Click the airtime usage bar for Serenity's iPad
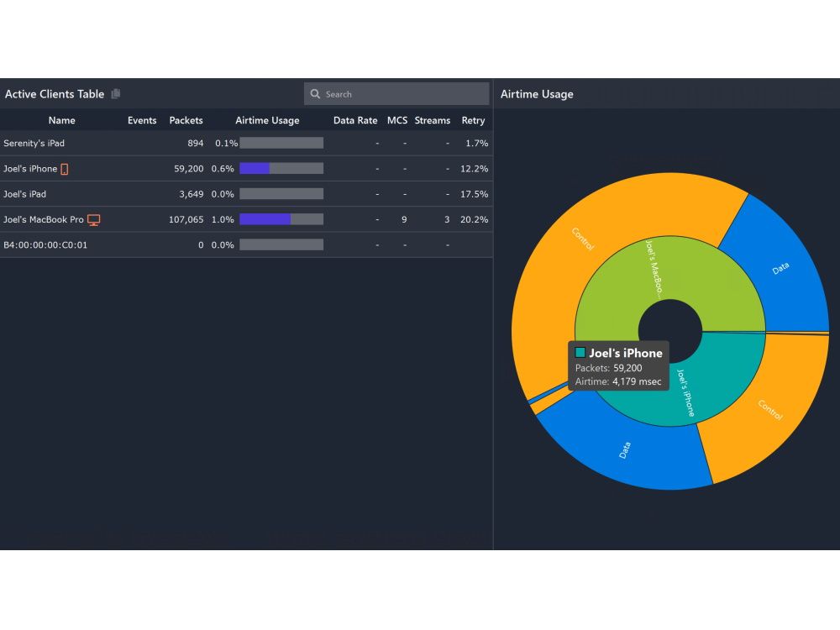Image resolution: width=840 pixels, height=630 pixels. click(x=281, y=143)
